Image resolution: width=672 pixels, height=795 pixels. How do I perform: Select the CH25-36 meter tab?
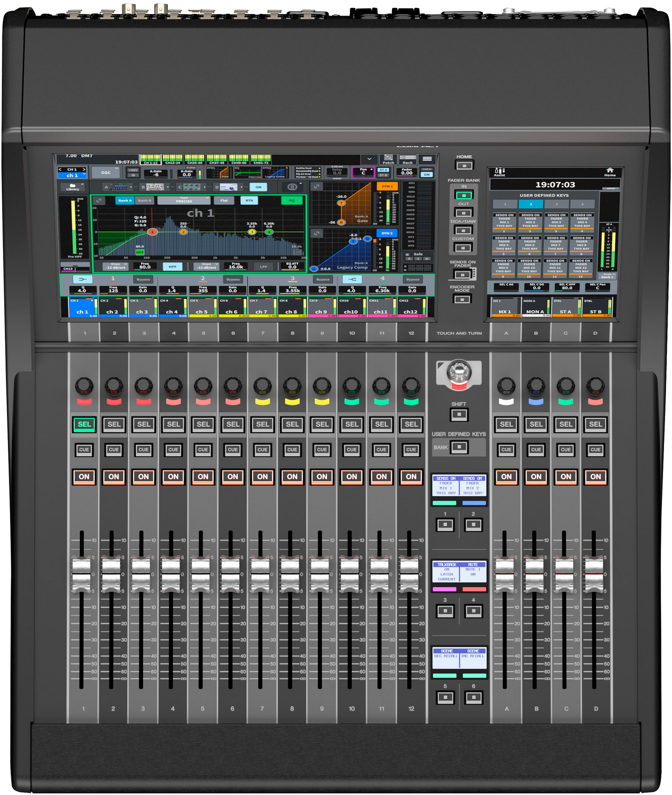coord(194,160)
